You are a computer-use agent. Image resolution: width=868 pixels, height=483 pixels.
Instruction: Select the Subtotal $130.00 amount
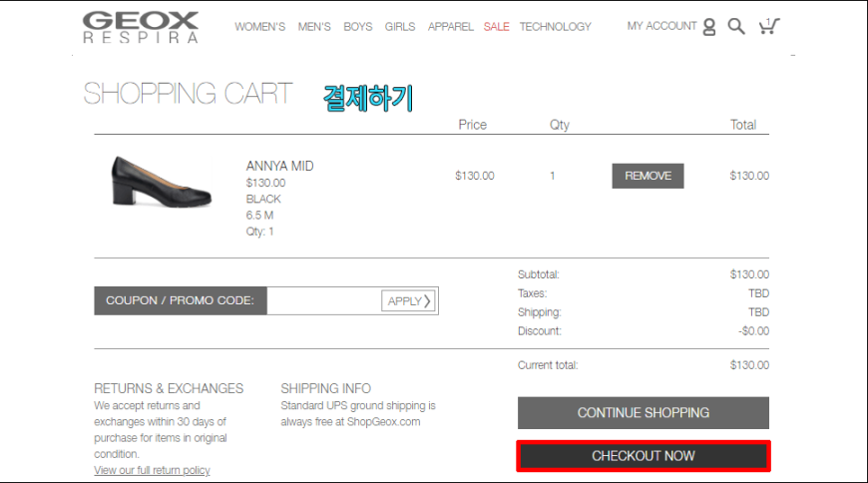[x=749, y=274]
